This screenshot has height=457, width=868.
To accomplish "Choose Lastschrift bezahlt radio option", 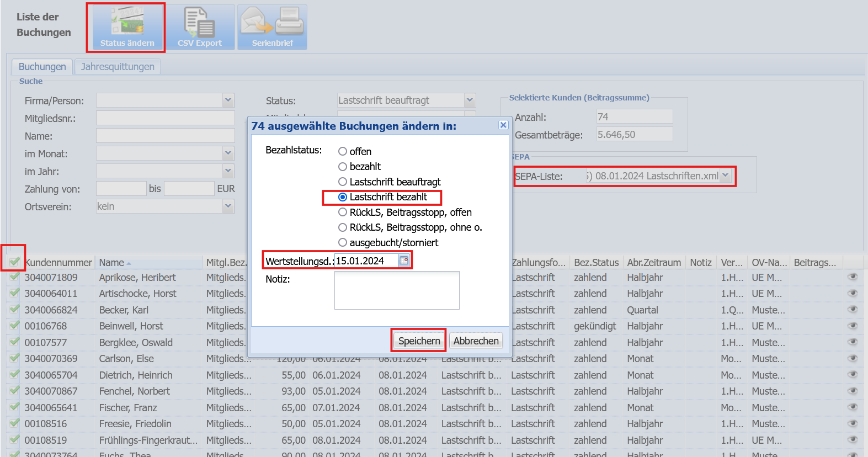I will (343, 197).
